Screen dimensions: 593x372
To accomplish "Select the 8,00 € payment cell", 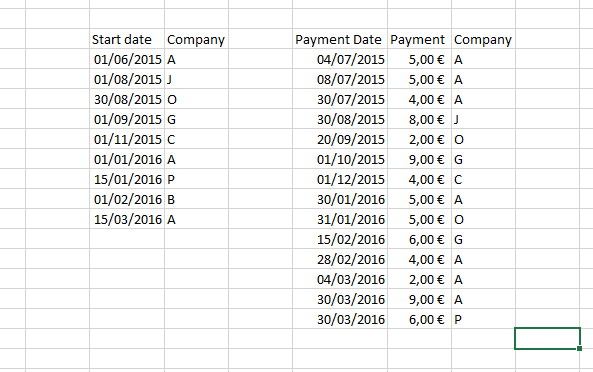I will click(419, 119).
